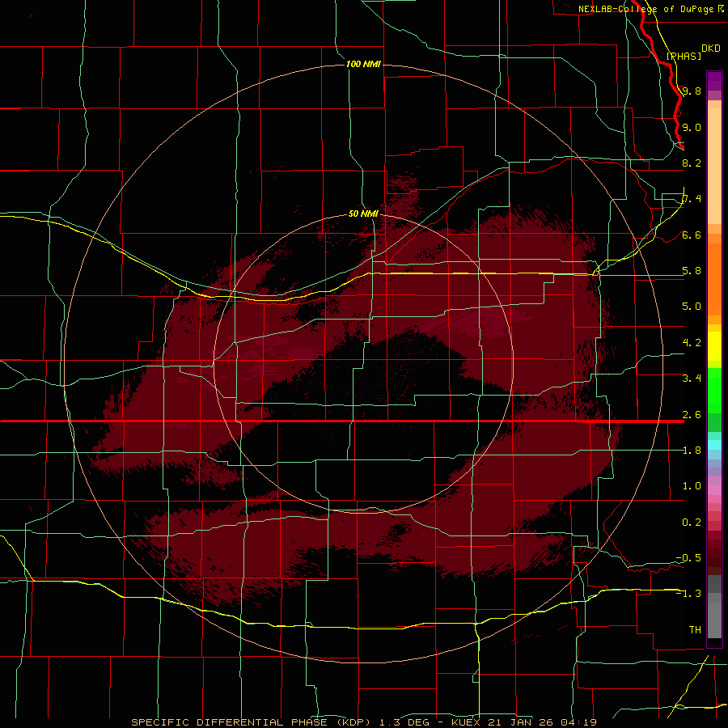Screen dimensions: 728x728
Task: Click the 3.4 scale value
Action: [x=692, y=379]
